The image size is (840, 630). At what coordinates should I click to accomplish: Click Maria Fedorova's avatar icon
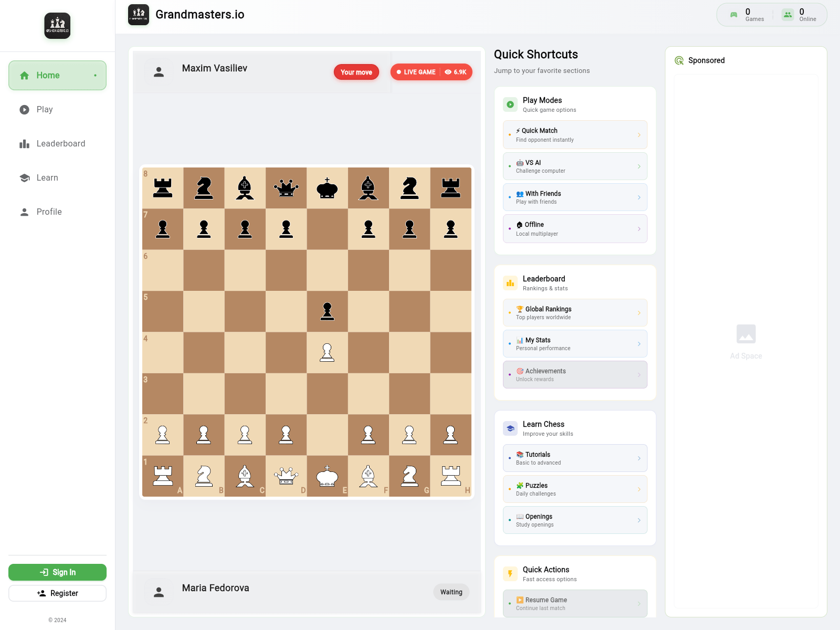pyautogui.click(x=159, y=592)
